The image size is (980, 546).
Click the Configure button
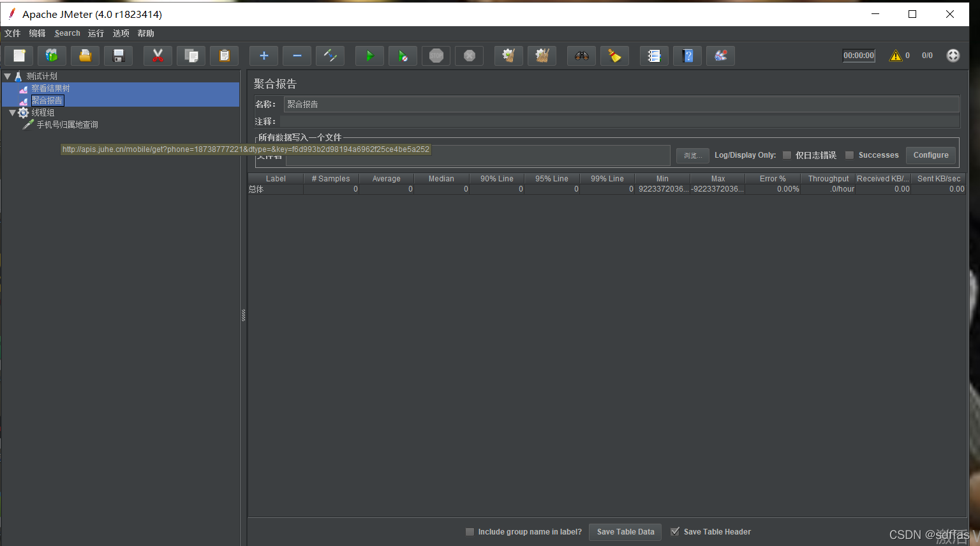[x=931, y=155]
